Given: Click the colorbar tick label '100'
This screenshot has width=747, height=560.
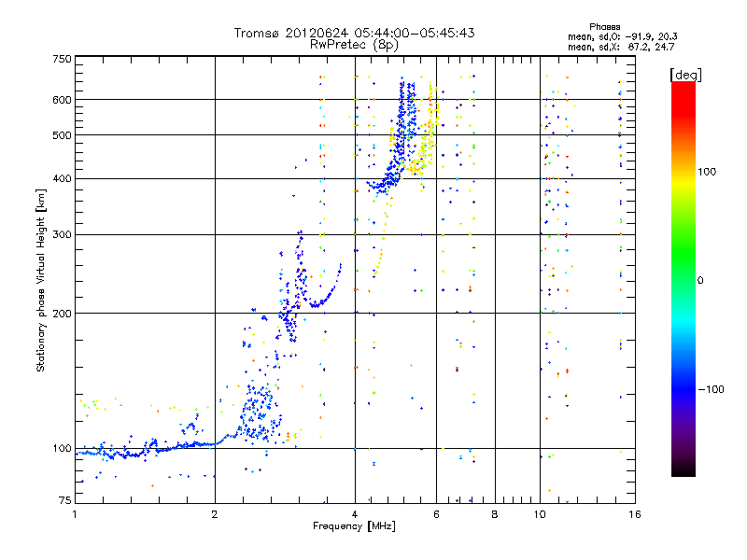Looking at the screenshot, I should tap(707, 172).
